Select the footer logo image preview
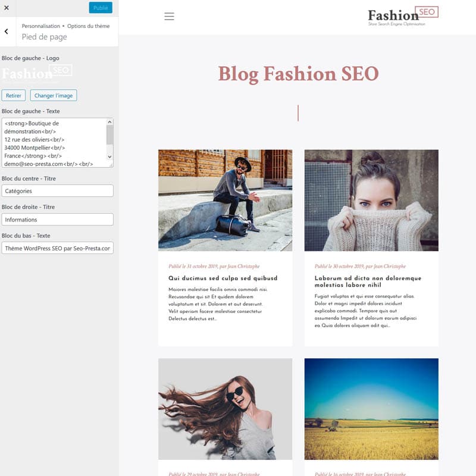This screenshot has width=476, height=476. pos(37,73)
